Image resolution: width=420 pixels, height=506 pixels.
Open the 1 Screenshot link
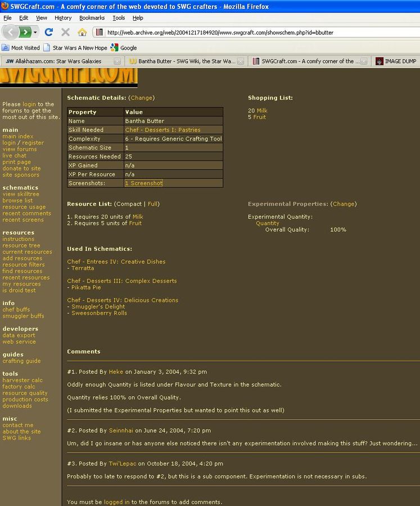(143, 183)
